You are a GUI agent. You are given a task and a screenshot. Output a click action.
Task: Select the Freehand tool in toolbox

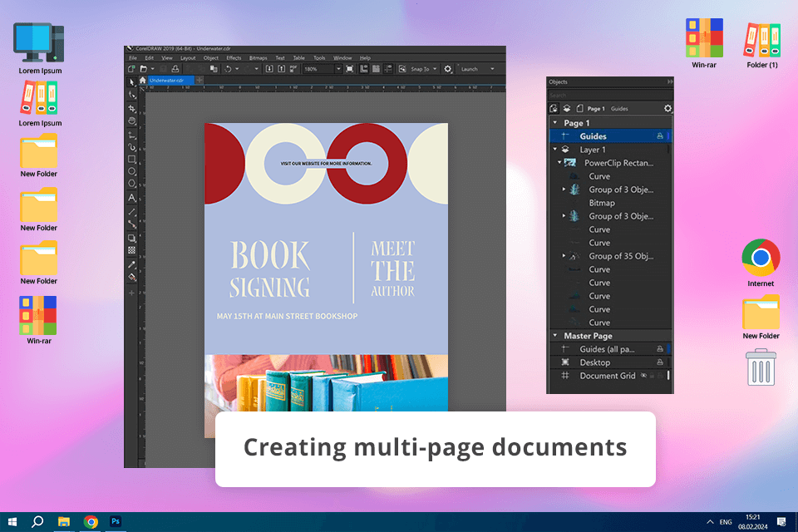[132, 135]
